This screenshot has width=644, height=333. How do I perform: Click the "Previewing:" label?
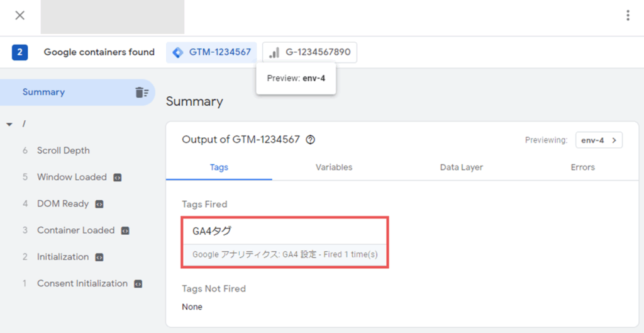pyautogui.click(x=547, y=140)
